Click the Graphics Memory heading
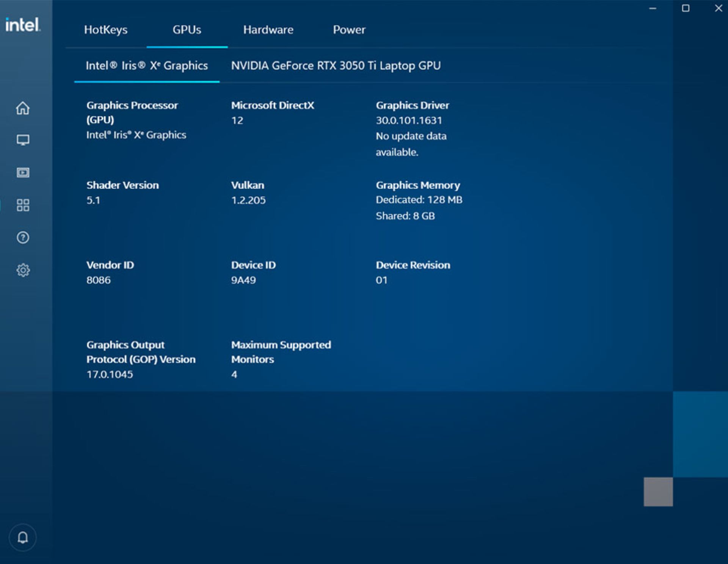Viewport: 728px width, 564px height. click(418, 185)
